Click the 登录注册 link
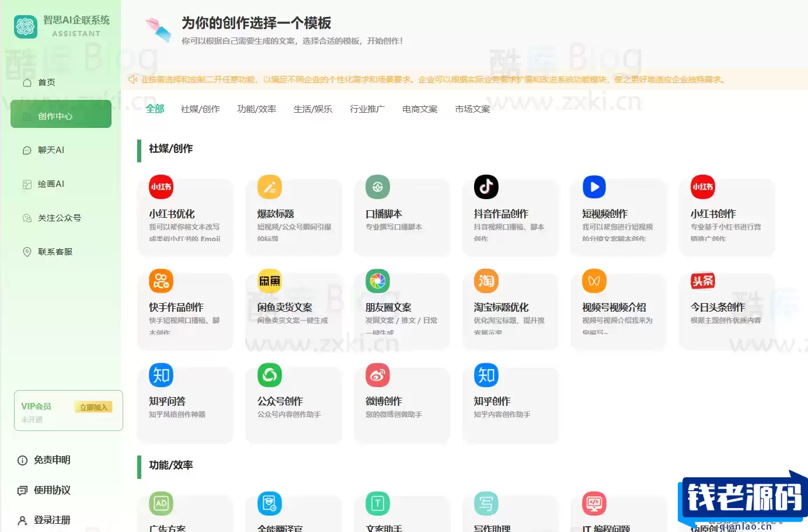The image size is (808, 532). (x=52, y=520)
